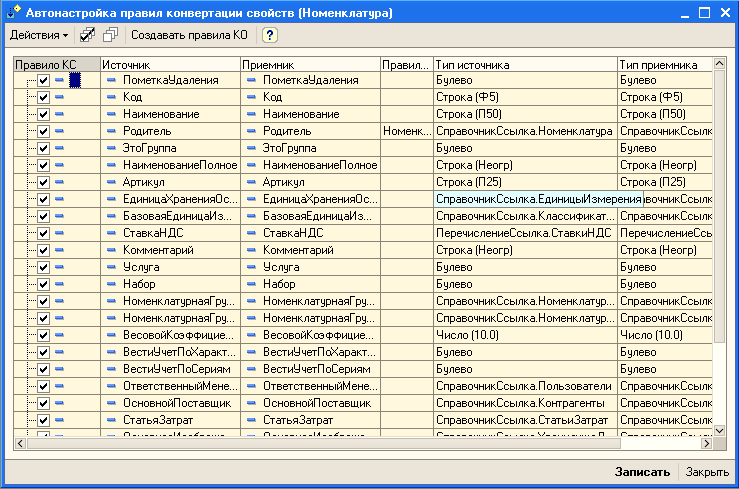Toggle checkbox in the Наименование row

tap(43, 114)
